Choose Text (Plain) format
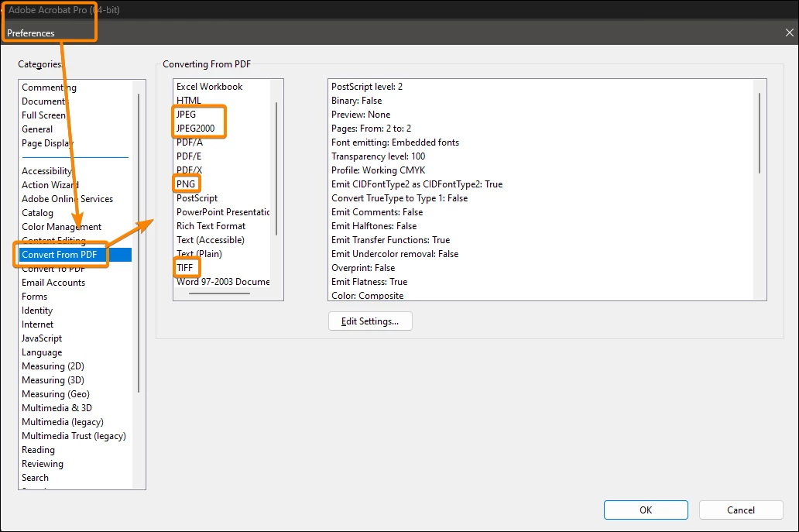The width and height of the screenshot is (799, 532). coord(199,254)
